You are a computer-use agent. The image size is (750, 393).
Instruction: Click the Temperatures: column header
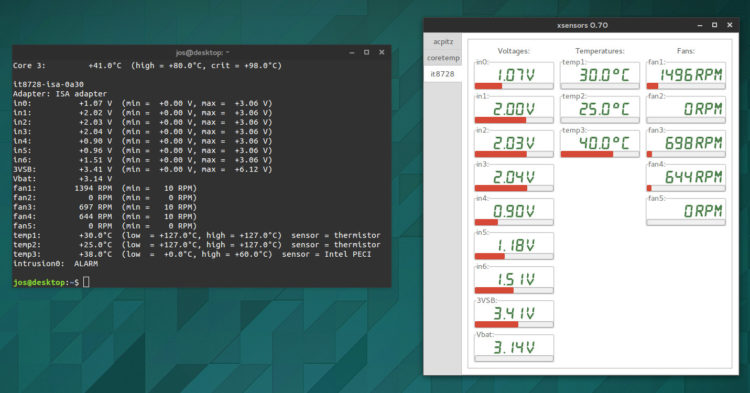[x=600, y=51]
